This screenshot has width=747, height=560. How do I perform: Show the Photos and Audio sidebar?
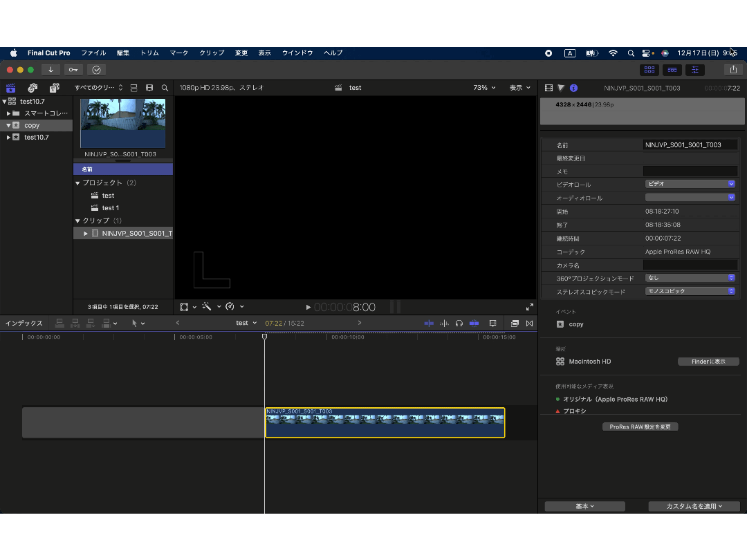[33, 88]
